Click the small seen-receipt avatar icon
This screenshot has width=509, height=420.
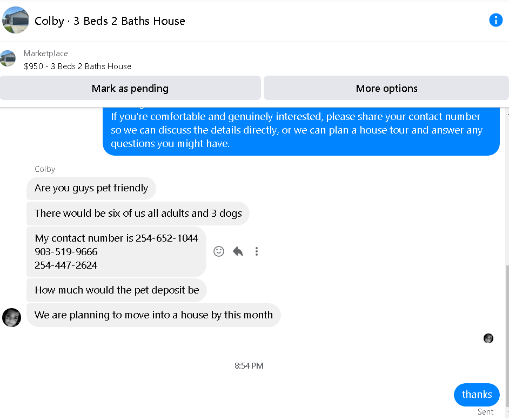coord(488,338)
